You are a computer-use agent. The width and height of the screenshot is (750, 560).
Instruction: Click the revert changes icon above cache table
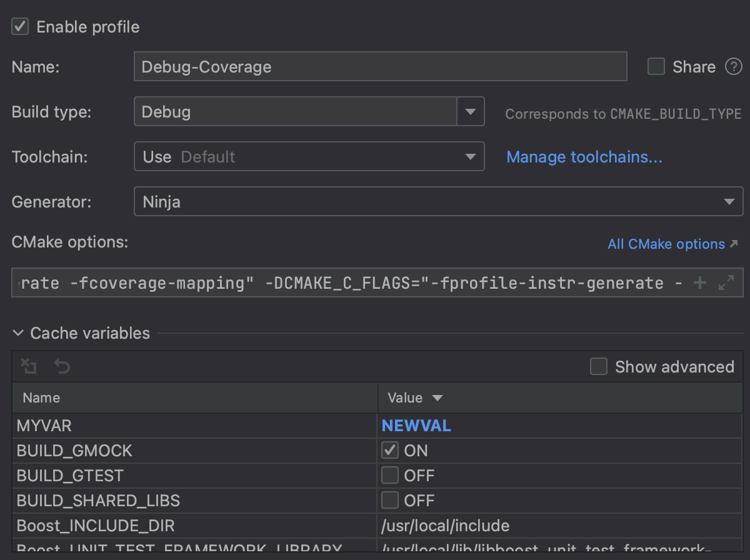(61, 366)
